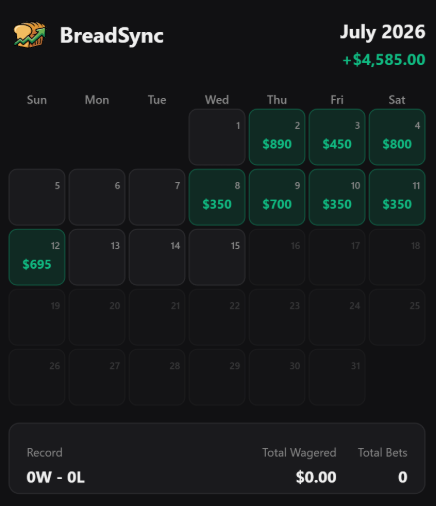Click the July 8 cell with $350

217,197
